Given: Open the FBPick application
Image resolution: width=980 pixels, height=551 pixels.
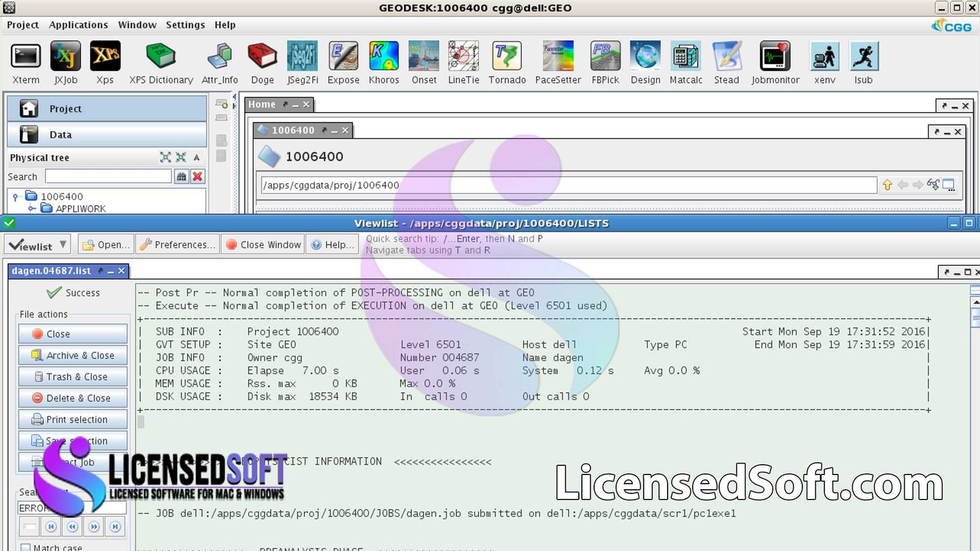Looking at the screenshot, I should pyautogui.click(x=605, y=62).
